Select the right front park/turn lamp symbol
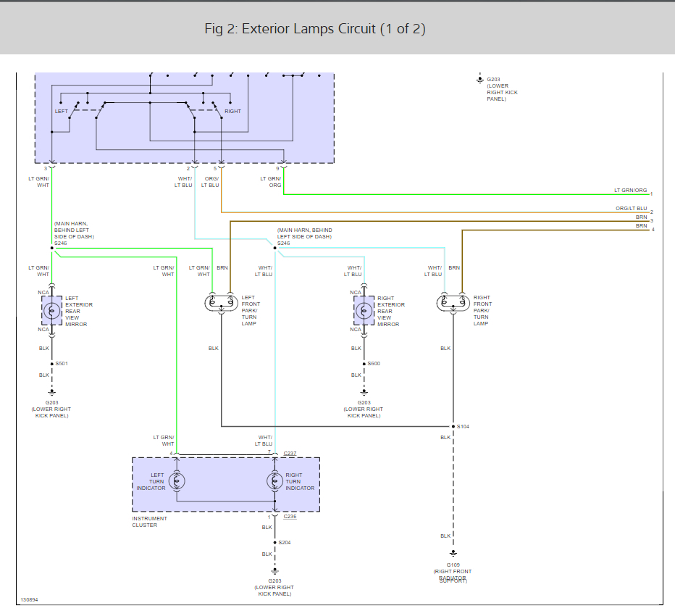Viewport: 675px width, 616px height. click(453, 303)
